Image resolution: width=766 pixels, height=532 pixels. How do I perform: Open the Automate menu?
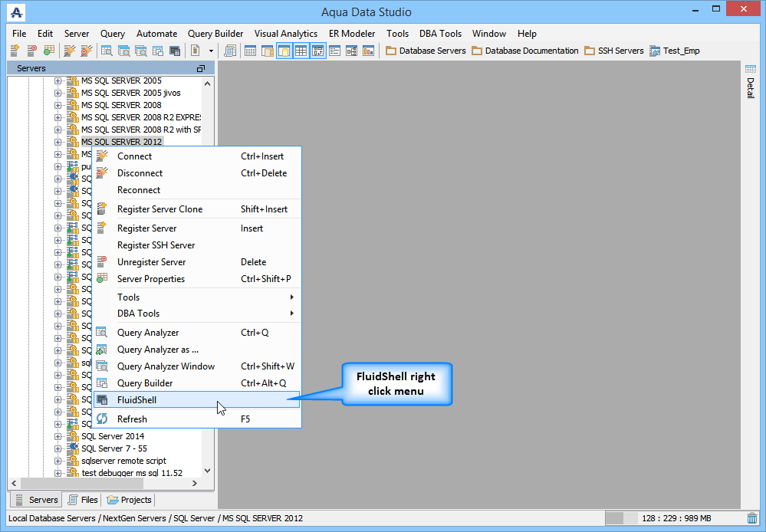point(157,34)
